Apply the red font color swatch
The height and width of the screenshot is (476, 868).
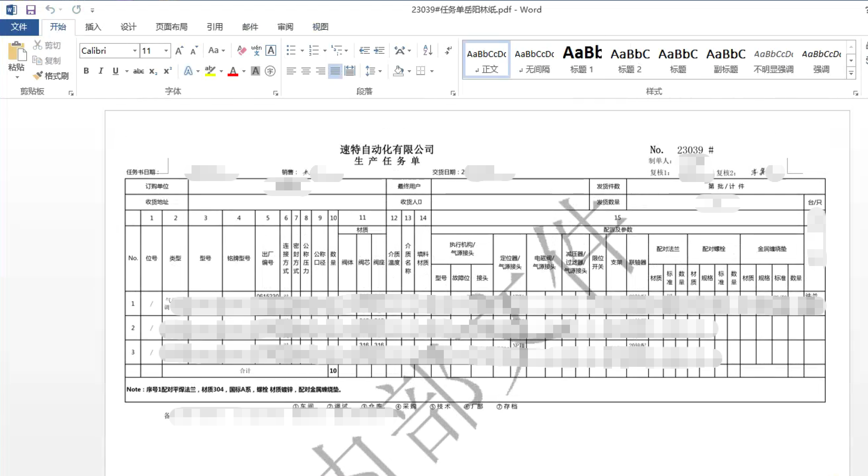pyautogui.click(x=233, y=71)
